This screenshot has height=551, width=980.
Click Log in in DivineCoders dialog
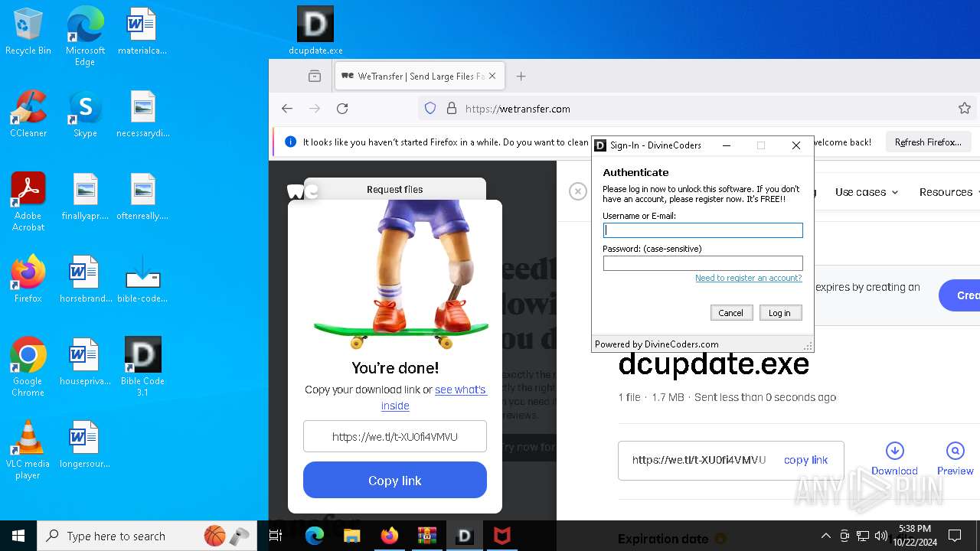tap(779, 312)
